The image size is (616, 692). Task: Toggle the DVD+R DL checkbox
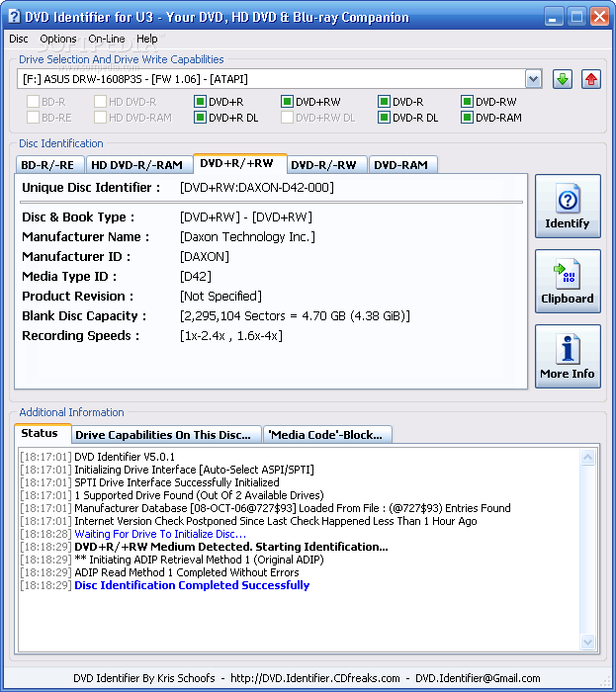(201, 118)
